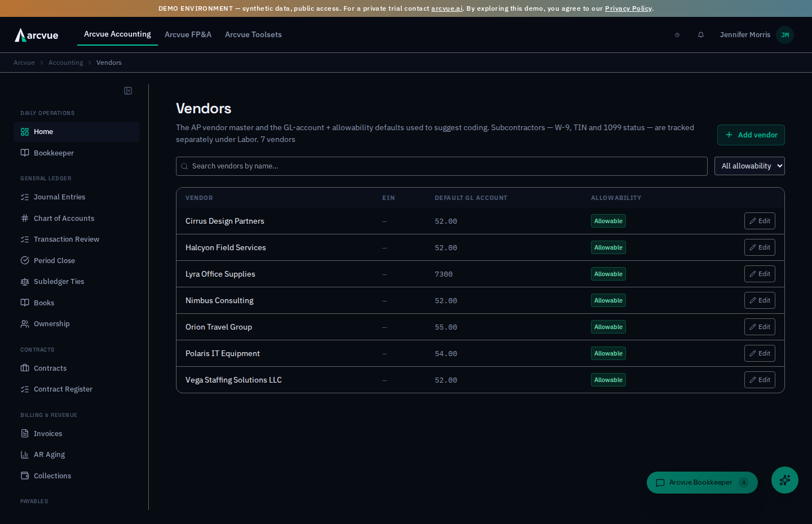Go to Invoices

pos(76,434)
